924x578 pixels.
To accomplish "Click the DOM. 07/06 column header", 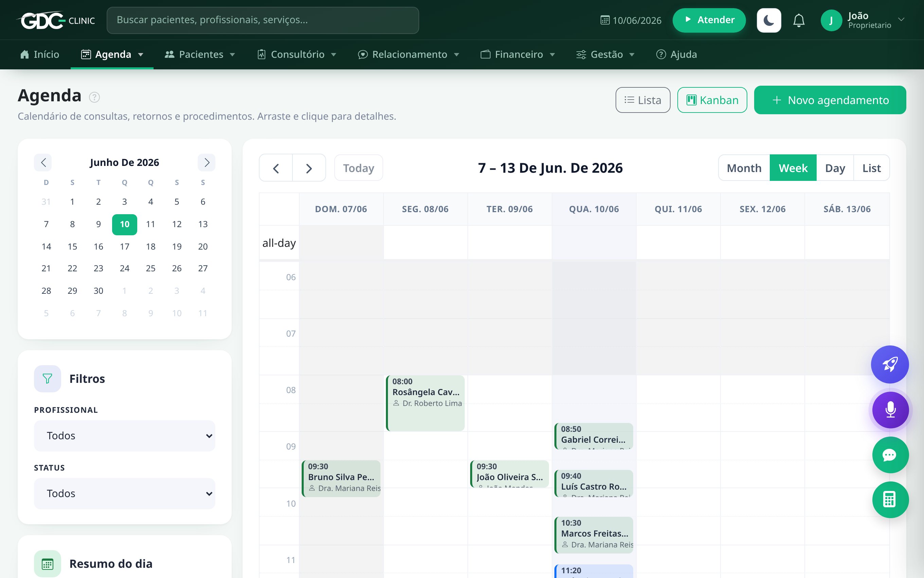I will coord(341,209).
